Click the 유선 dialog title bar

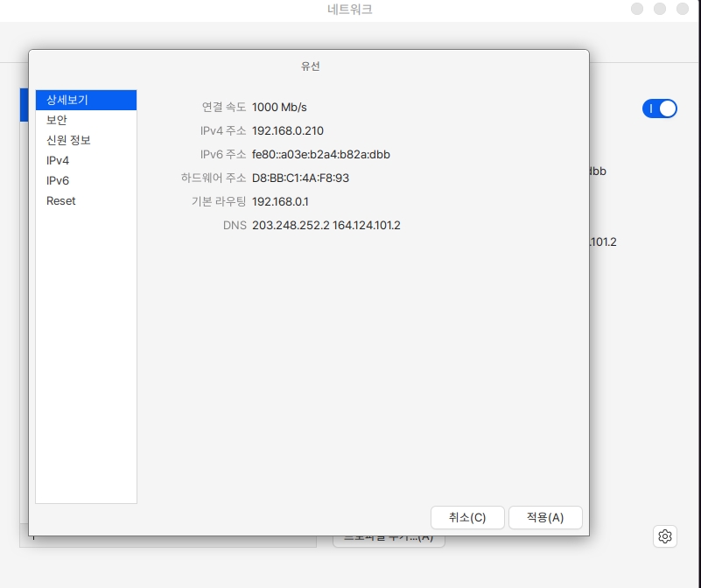(x=311, y=66)
